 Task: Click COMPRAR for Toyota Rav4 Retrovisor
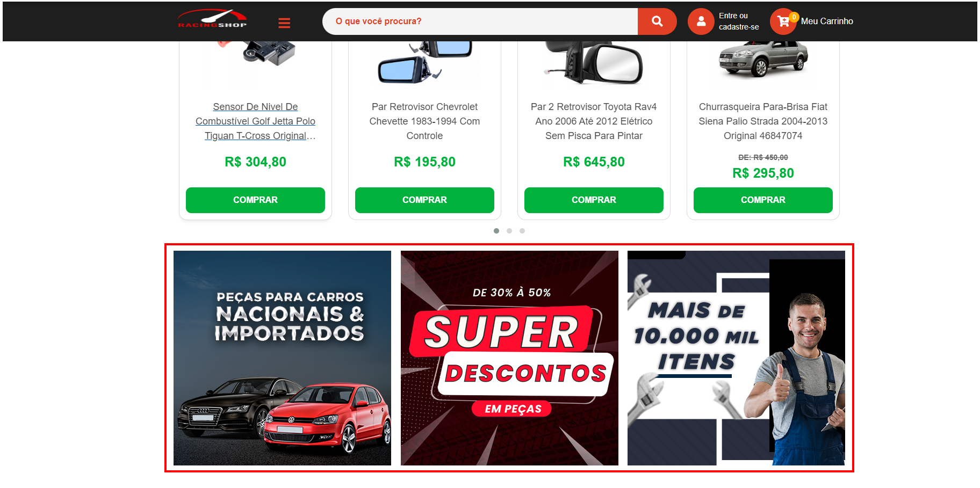594,200
